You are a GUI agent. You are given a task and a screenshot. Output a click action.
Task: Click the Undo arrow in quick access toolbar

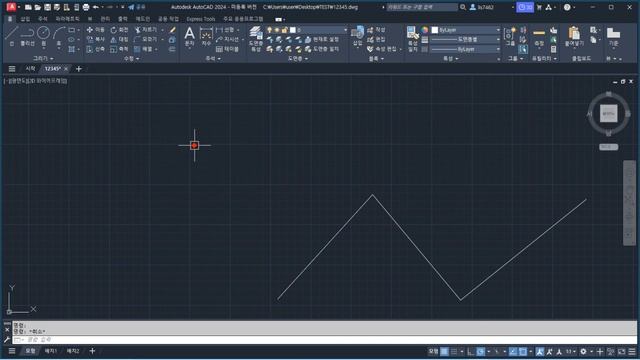coord(96,7)
